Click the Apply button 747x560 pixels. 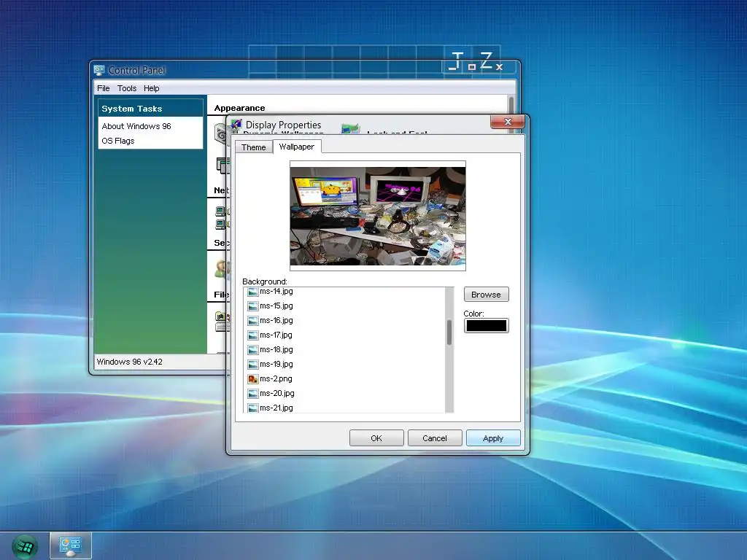pos(493,438)
